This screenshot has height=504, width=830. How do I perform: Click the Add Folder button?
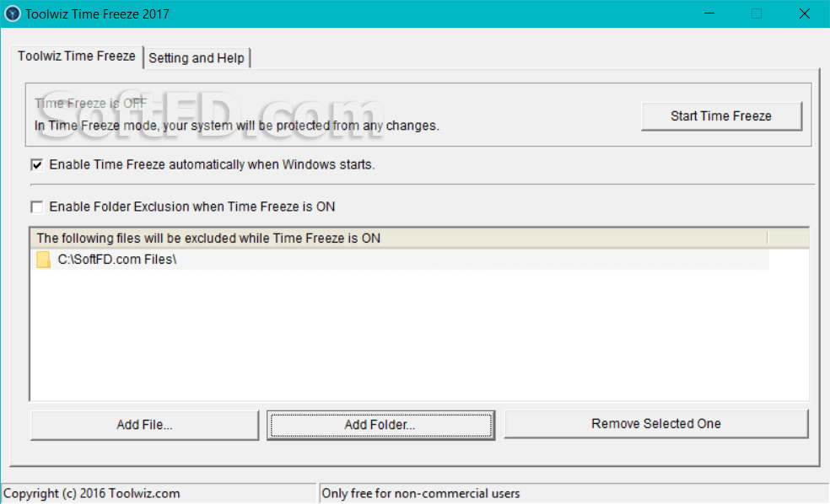pyautogui.click(x=380, y=425)
